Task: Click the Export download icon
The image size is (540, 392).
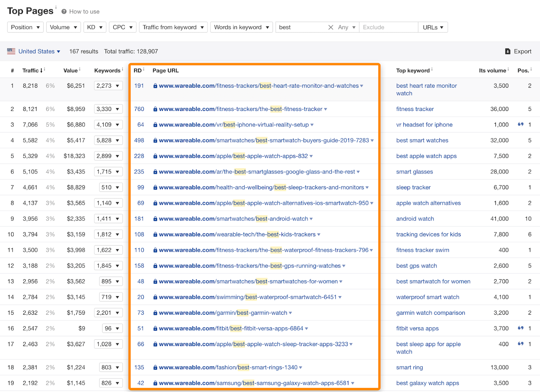Action: pyautogui.click(x=508, y=51)
